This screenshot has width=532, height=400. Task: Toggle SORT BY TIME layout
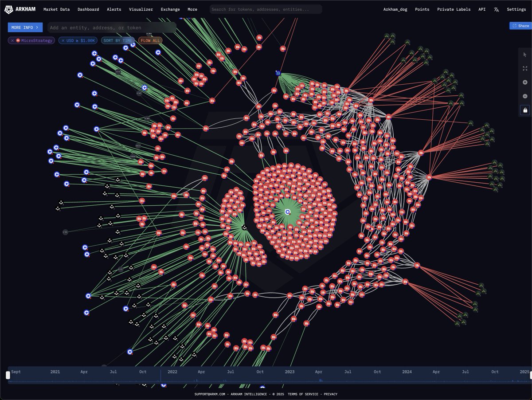click(117, 40)
